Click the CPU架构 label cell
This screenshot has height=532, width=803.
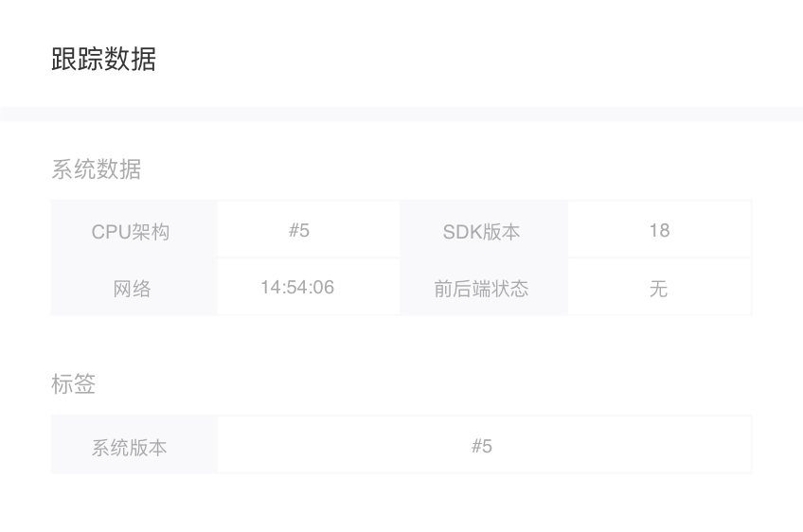click(134, 229)
